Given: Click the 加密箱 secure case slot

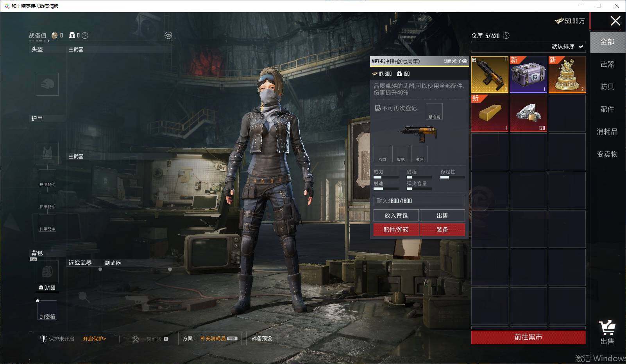Looking at the screenshot, I should [47, 310].
